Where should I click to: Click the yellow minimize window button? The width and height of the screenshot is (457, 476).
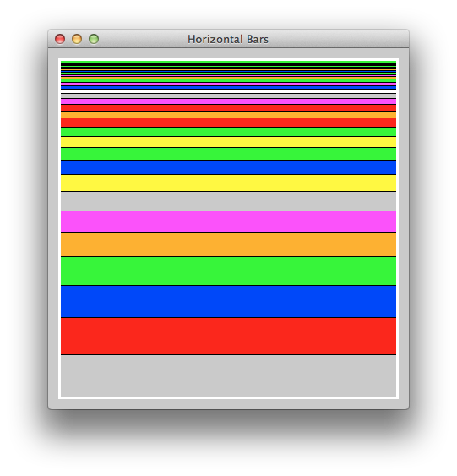click(77, 39)
